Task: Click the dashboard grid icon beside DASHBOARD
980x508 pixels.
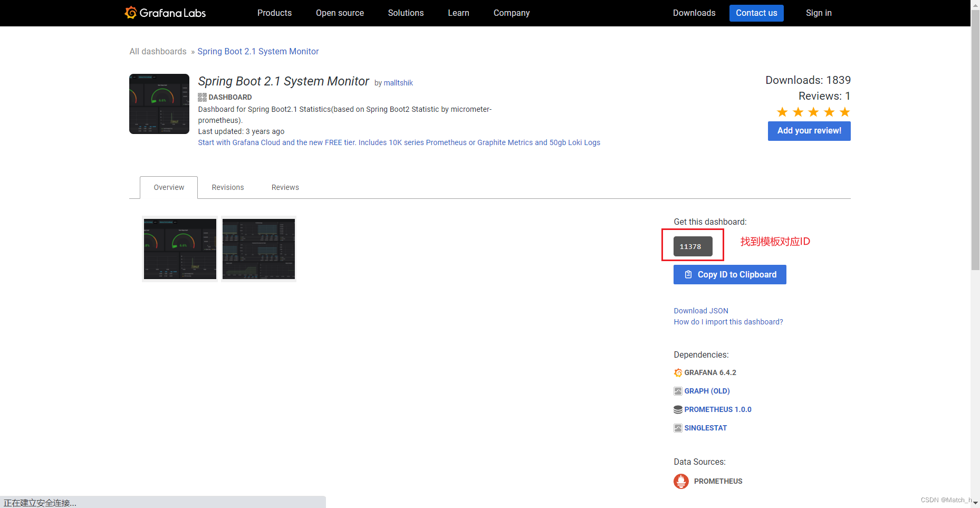Action: click(x=202, y=97)
